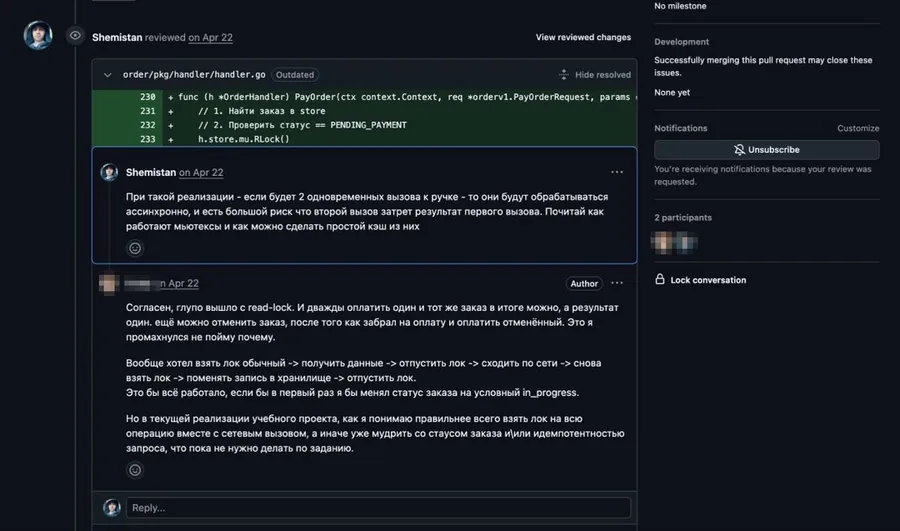Add emoji reaction to Shemistan's comment
900x531 pixels.
pyautogui.click(x=135, y=248)
